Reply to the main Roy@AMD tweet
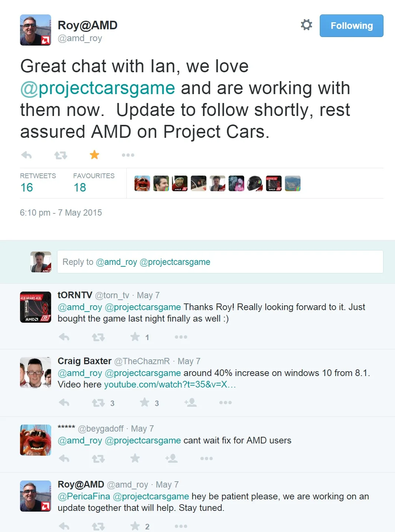 point(27,155)
